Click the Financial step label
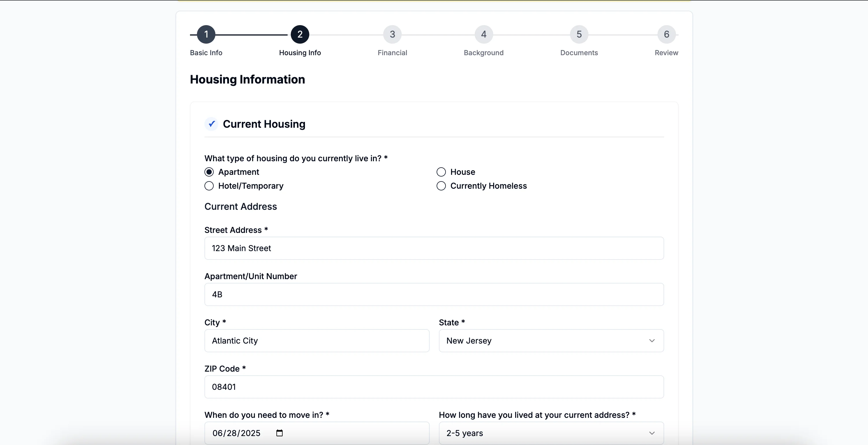 [392, 53]
